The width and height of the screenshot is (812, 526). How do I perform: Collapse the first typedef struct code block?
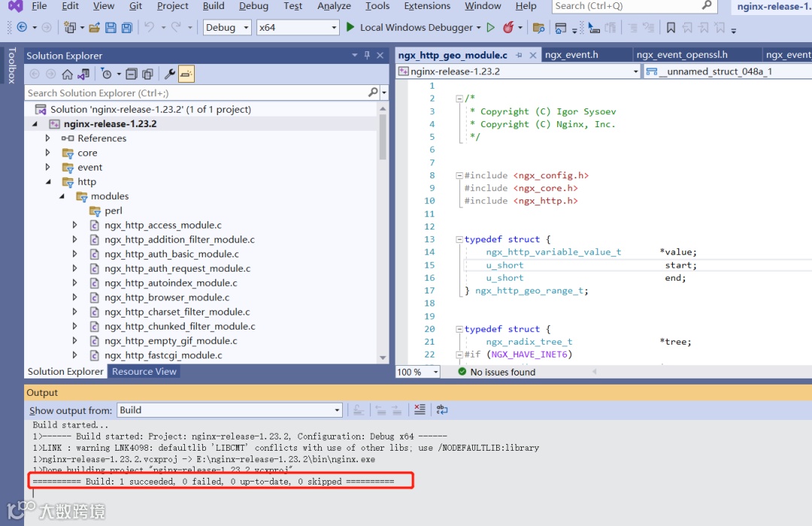pos(459,239)
